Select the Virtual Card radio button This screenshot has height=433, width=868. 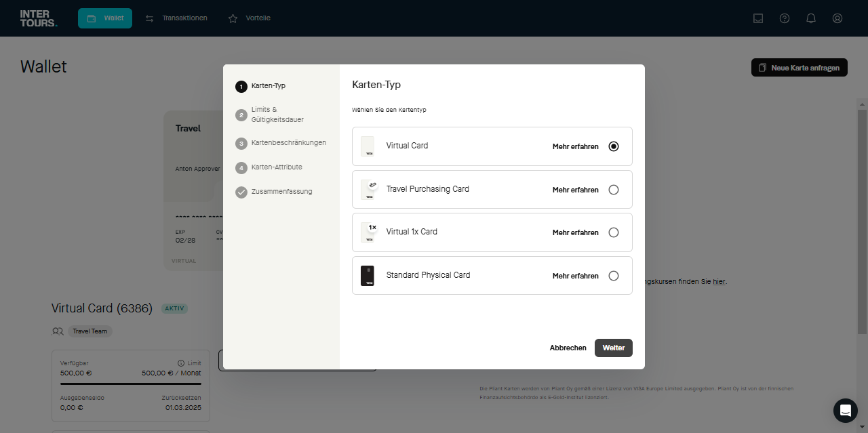(614, 146)
